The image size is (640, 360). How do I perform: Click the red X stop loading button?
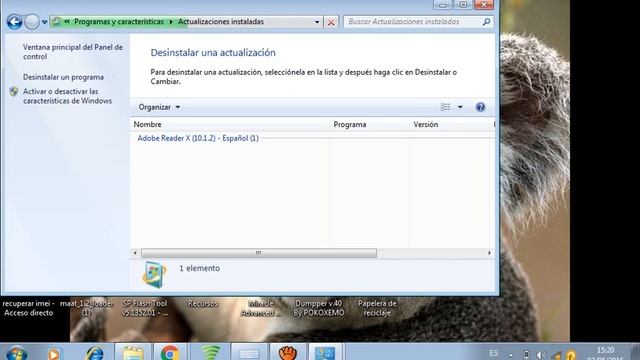331,22
